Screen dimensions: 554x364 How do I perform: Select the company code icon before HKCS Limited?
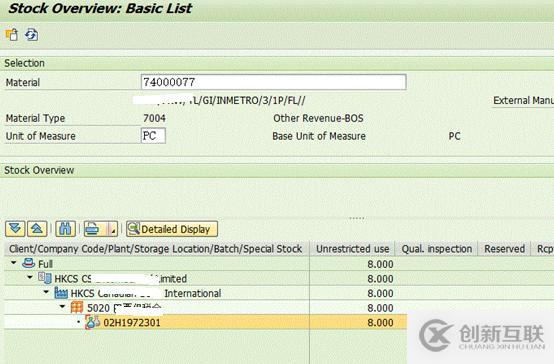click(x=45, y=278)
